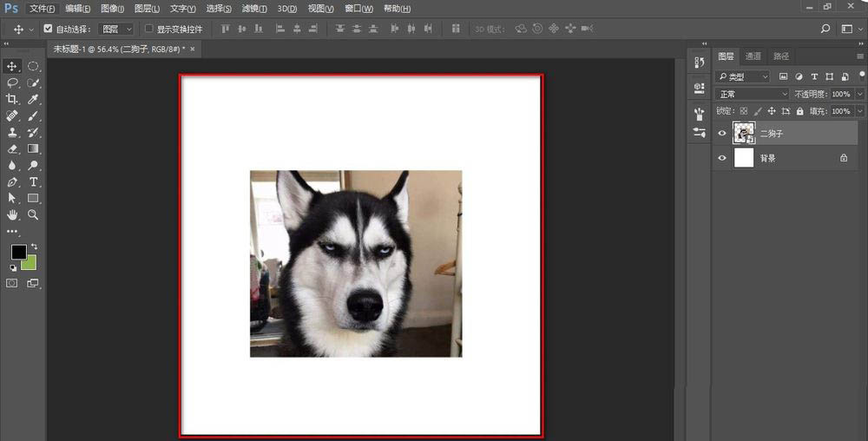Select the Pen tool
868x441 pixels.
click(11, 182)
